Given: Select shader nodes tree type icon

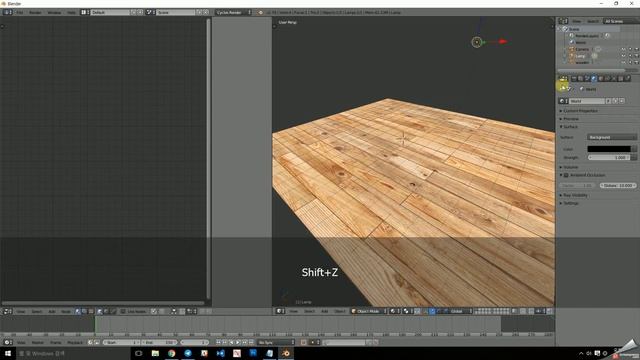Looking at the screenshot, I should [x=77, y=311].
